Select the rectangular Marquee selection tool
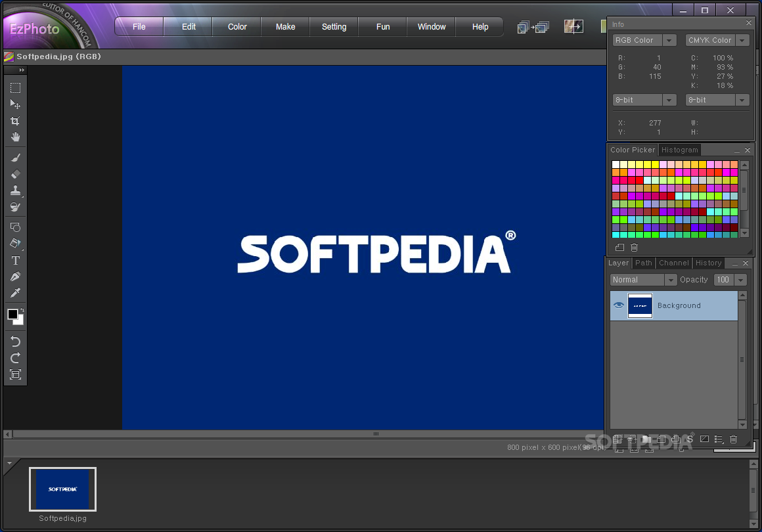 (16, 87)
